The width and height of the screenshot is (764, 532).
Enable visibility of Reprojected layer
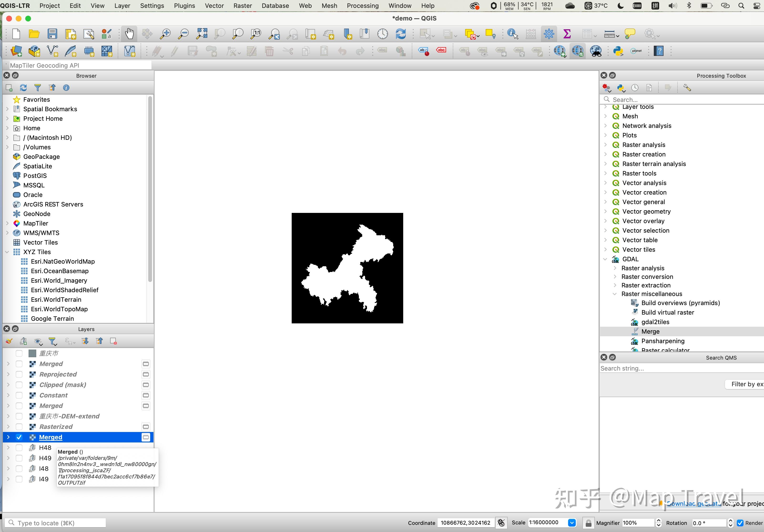pos(19,374)
